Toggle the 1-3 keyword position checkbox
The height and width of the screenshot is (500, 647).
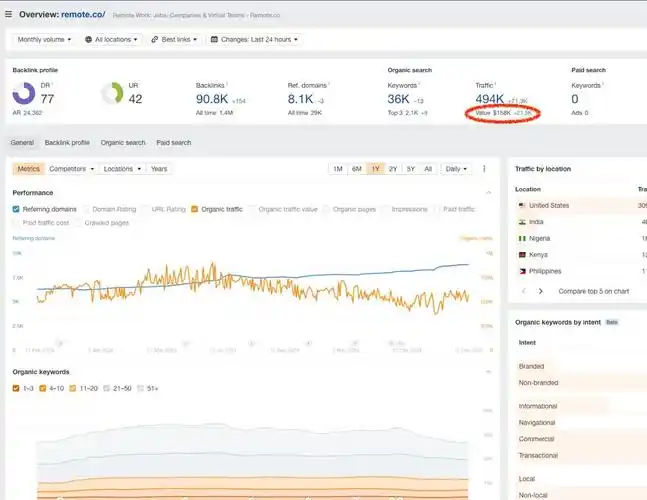[16, 388]
